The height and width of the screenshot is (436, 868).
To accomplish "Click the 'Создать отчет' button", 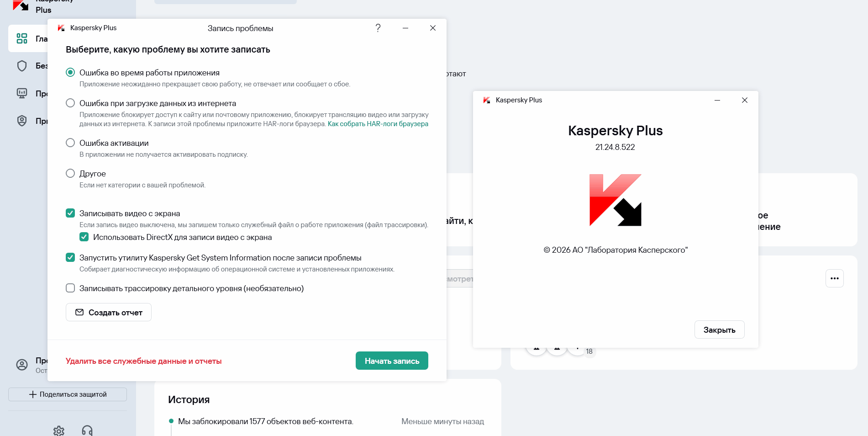I will 109,313.
